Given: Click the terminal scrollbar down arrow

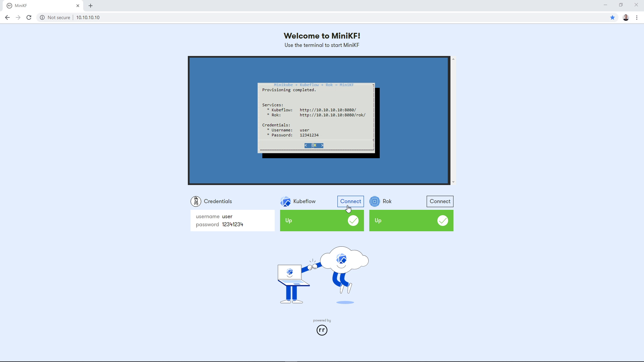Looking at the screenshot, I should pos(453,182).
